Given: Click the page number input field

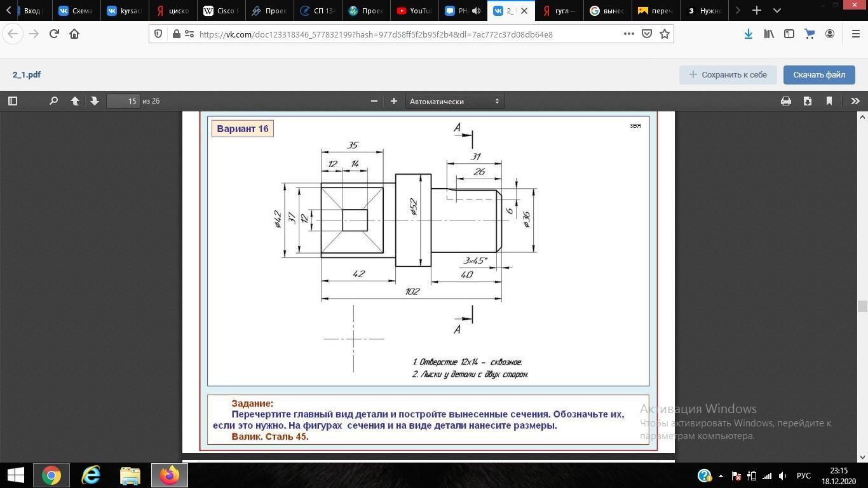Looking at the screenshot, I should pos(123,101).
